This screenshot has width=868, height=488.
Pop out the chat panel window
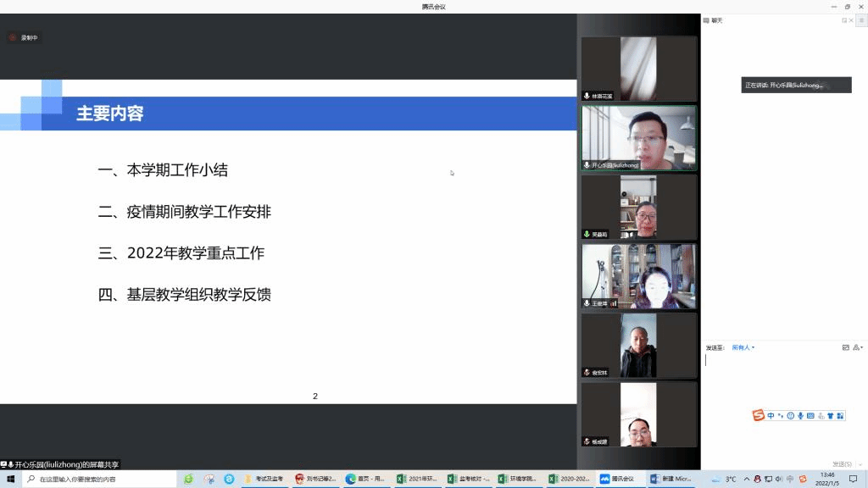tap(844, 20)
